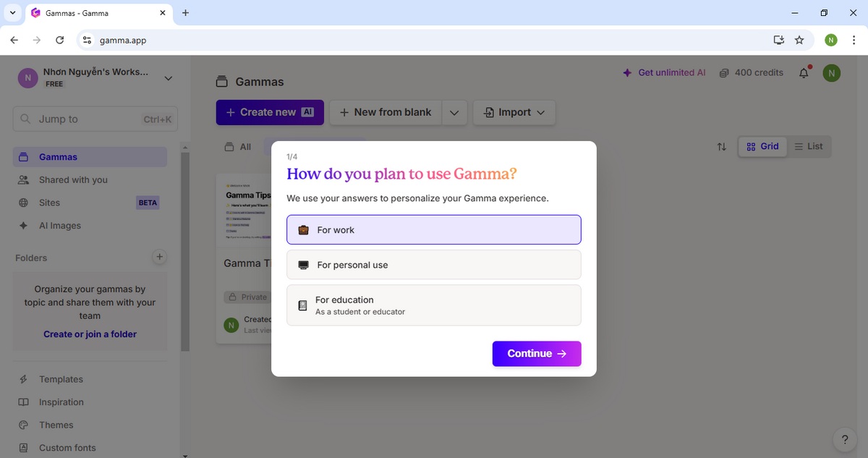Click sidebar scrollbar down arrow
The height and width of the screenshot is (458, 868).
[185, 455]
